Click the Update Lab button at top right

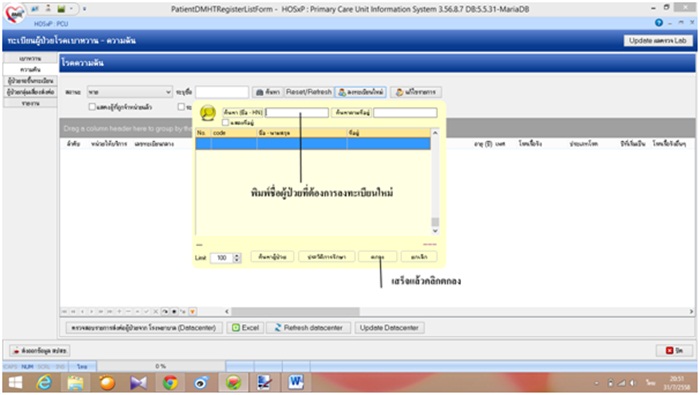click(x=658, y=41)
